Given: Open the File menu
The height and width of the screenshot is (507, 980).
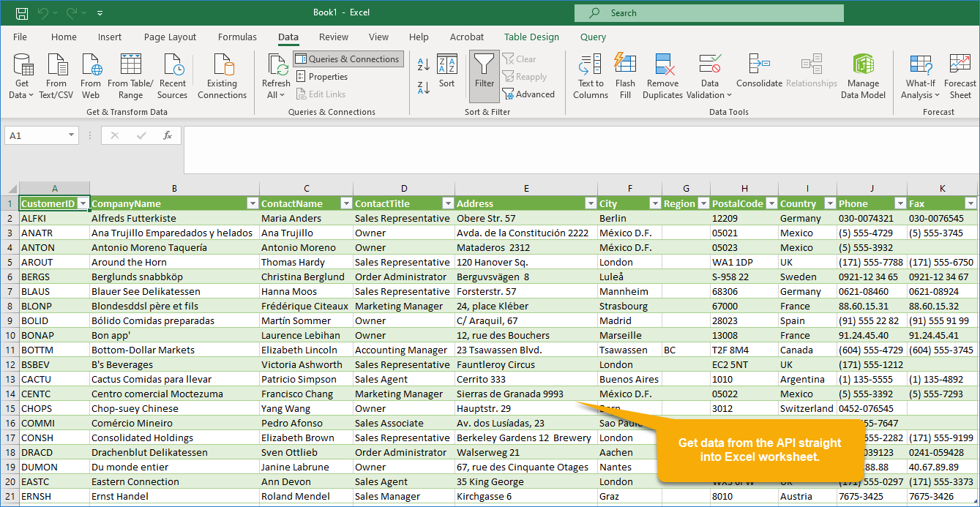Looking at the screenshot, I should (x=20, y=37).
